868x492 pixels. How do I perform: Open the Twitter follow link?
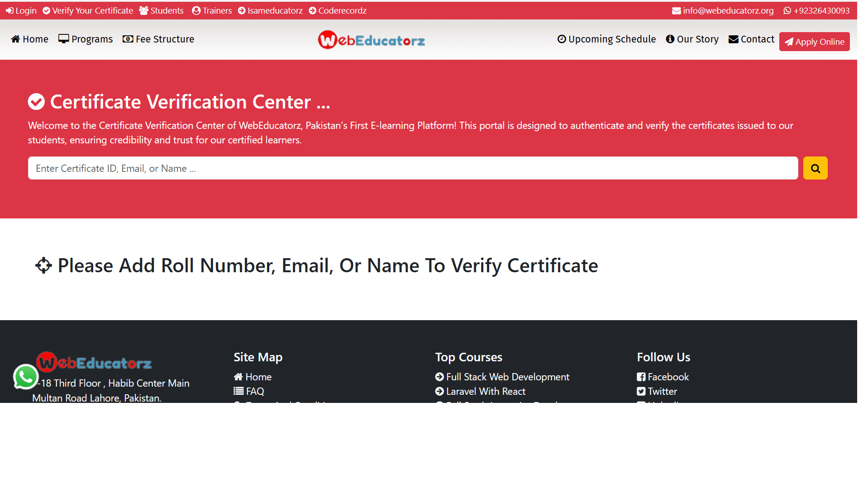657,391
